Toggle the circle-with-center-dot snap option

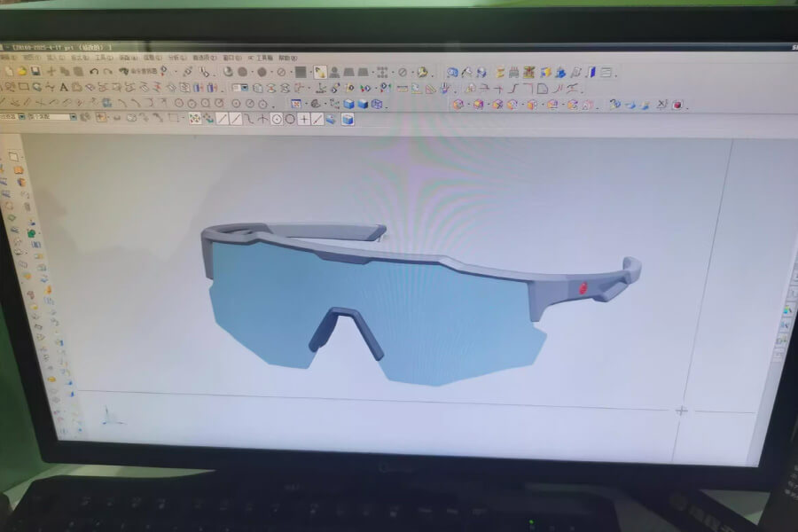click(x=277, y=119)
